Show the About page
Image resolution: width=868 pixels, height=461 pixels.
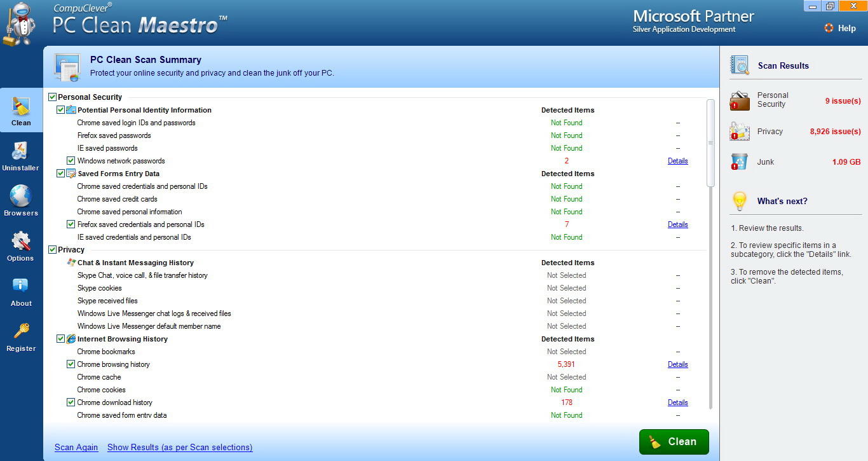coord(21,291)
